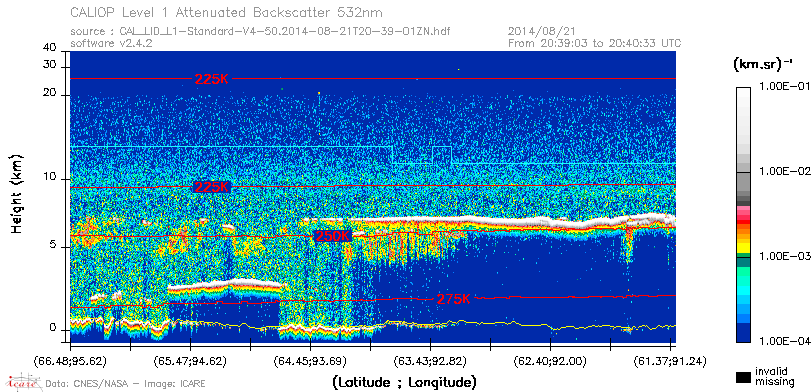Click the '275K' temperature contour label

454,299
